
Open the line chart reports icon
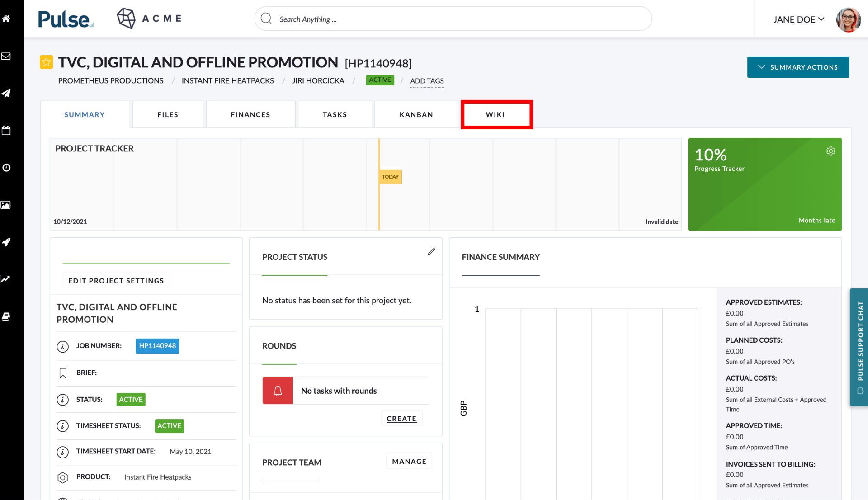point(6,279)
